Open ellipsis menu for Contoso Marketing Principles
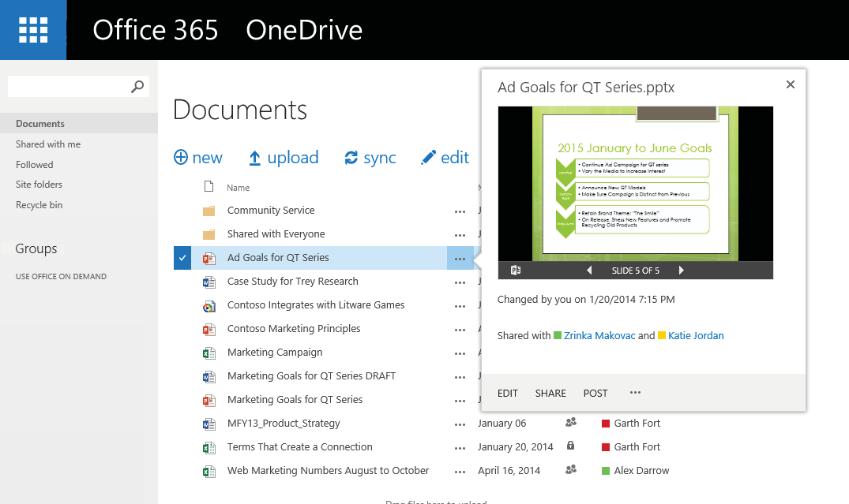 click(x=460, y=330)
